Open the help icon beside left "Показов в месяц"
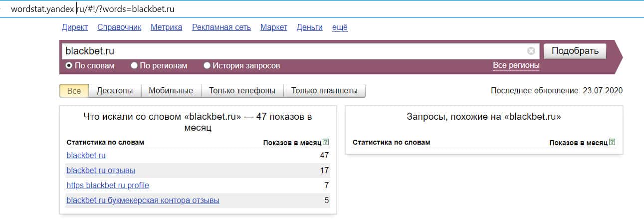 [326, 142]
